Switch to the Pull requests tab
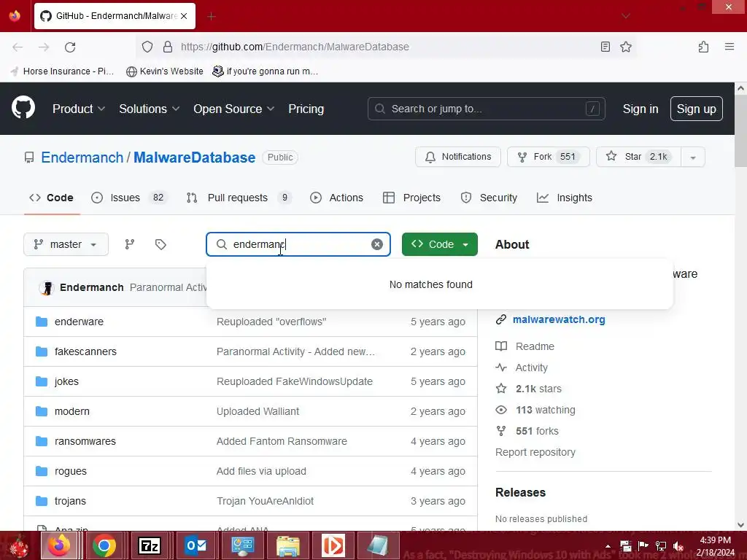Viewport: 747px width, 560px height. pos(239,198)
